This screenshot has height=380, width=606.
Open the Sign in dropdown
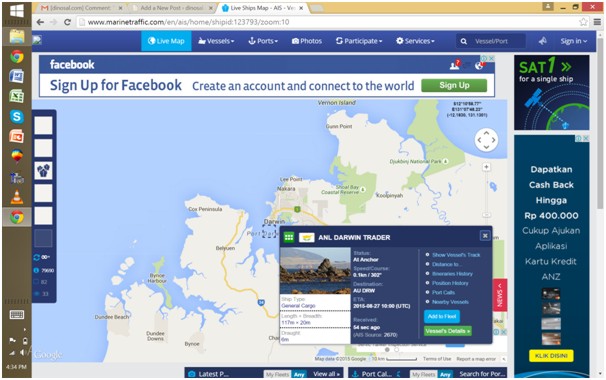[574, 41]
